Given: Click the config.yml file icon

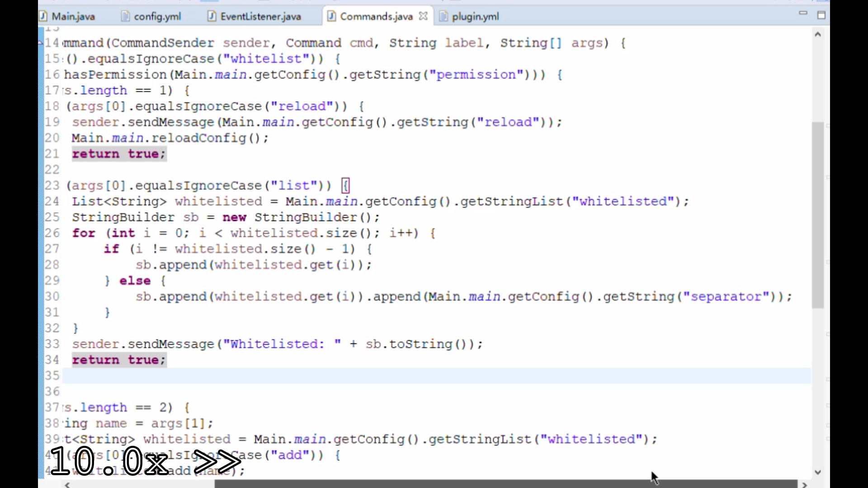Looking at the screenshot, I should 126,16.
